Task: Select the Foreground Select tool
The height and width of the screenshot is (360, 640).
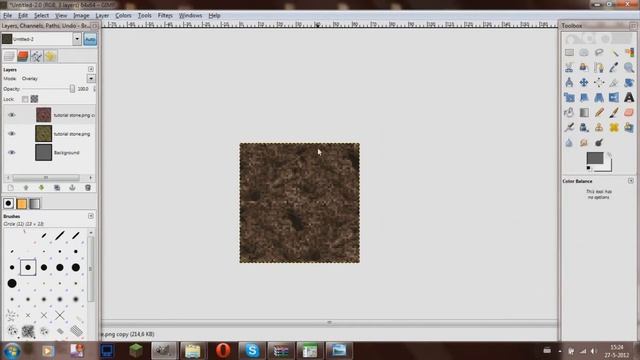Action: point(584,67)
